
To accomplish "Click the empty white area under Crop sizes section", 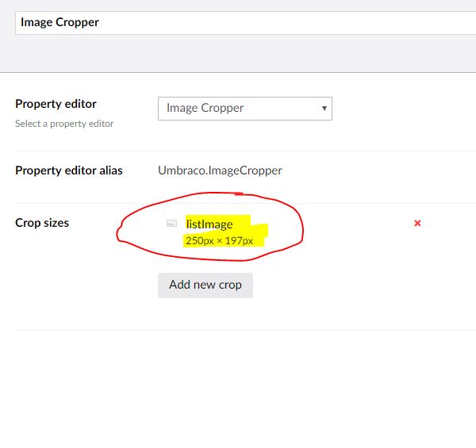I will coord(238,389).
